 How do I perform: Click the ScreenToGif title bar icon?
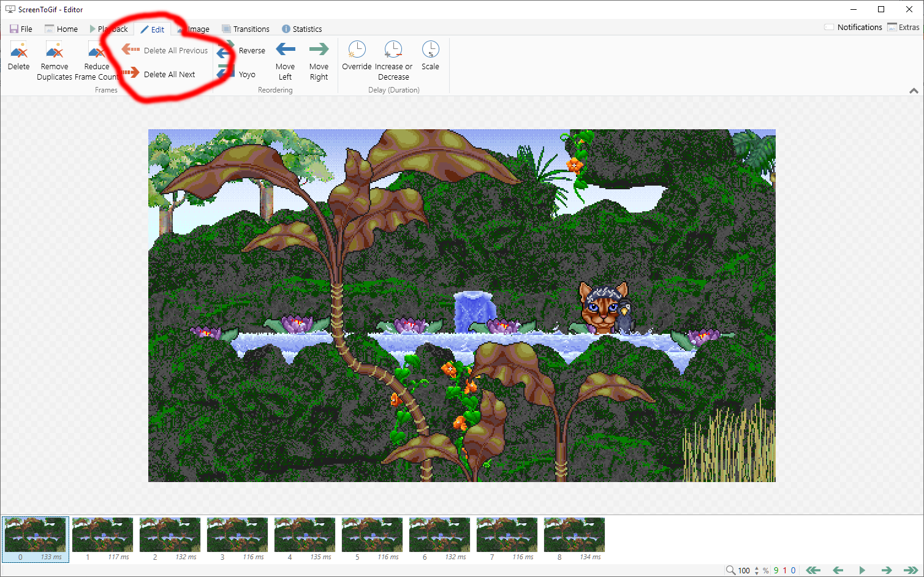(10, 9)
